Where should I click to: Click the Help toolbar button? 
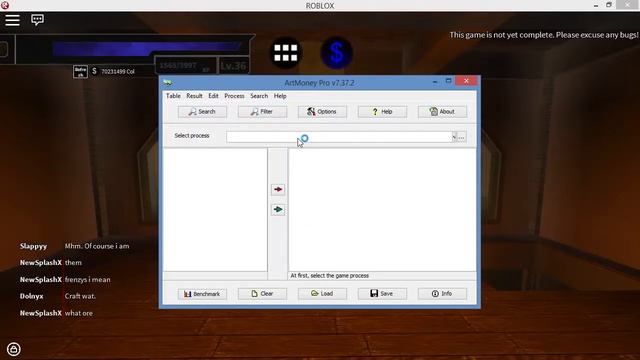382,111
